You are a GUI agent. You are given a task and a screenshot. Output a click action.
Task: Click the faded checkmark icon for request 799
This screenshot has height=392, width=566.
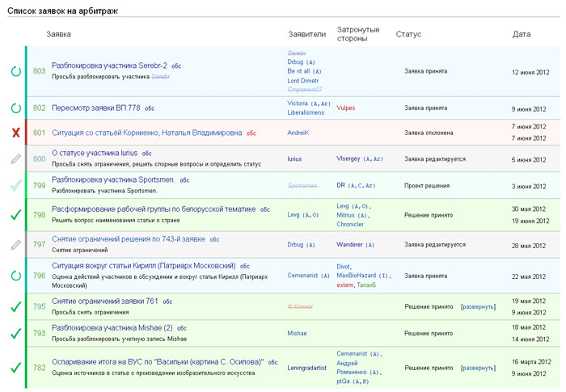15,185
